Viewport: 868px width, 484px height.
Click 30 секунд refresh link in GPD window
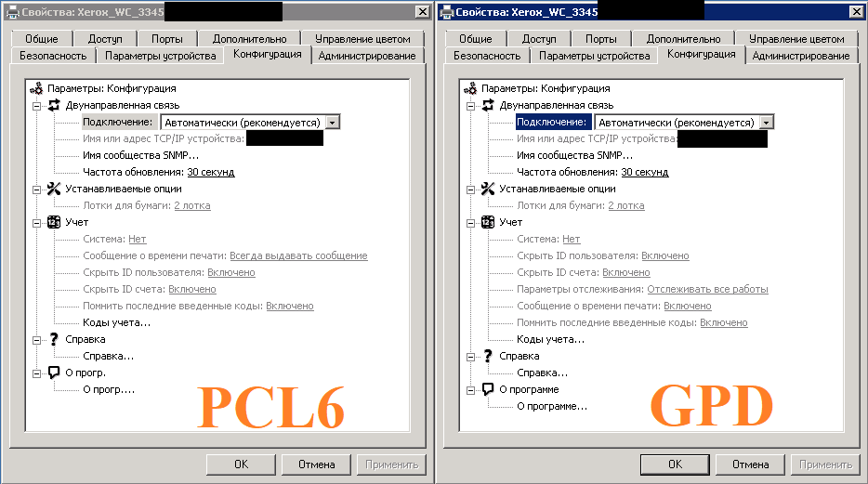click(645, 172)
